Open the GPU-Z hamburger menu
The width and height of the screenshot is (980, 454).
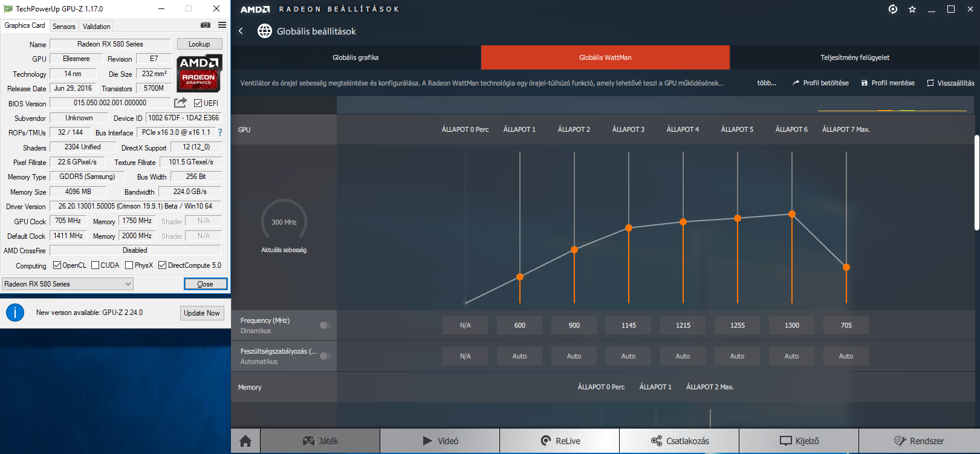point(222,25)
